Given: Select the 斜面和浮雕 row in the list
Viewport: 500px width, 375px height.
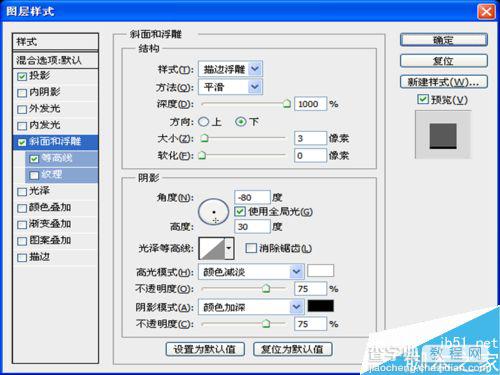Looking at the screenshot, I should (x=55, y=142).
